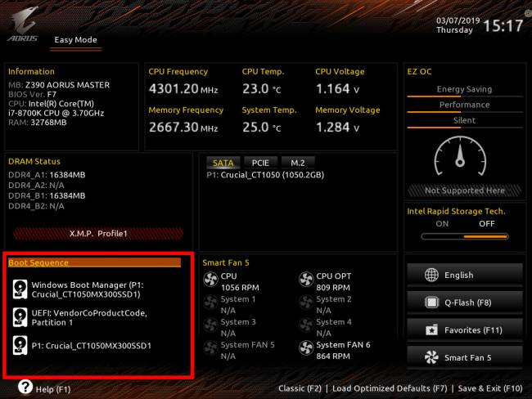Click the Help question mark icon
Viewport: 532px width, 399px height.
[x=25, y=387]
